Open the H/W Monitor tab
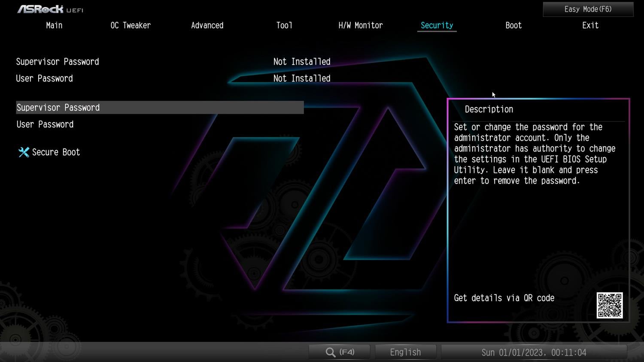 click(360, 25)
